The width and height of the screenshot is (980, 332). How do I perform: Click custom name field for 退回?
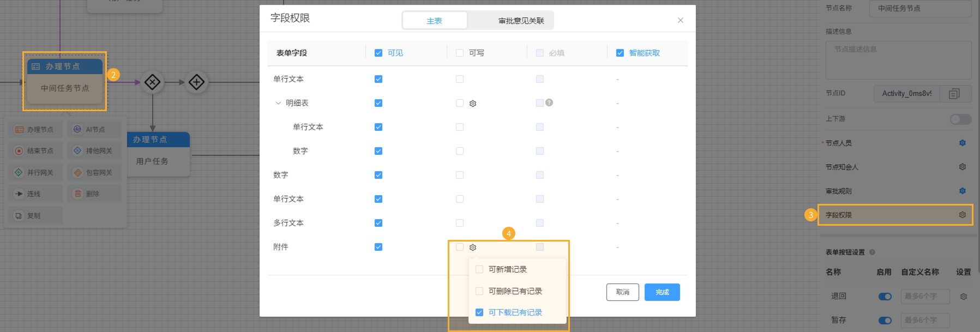[x=924, y=297]
